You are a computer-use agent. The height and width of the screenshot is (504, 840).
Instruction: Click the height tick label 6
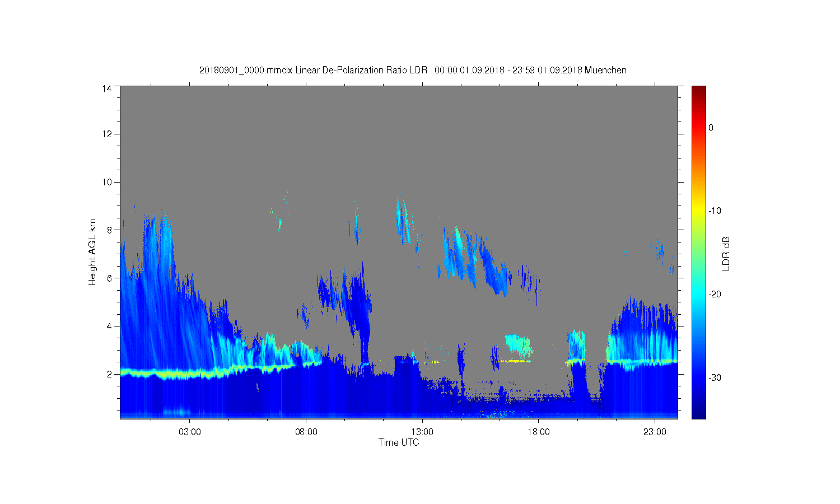tap(109, 278)
